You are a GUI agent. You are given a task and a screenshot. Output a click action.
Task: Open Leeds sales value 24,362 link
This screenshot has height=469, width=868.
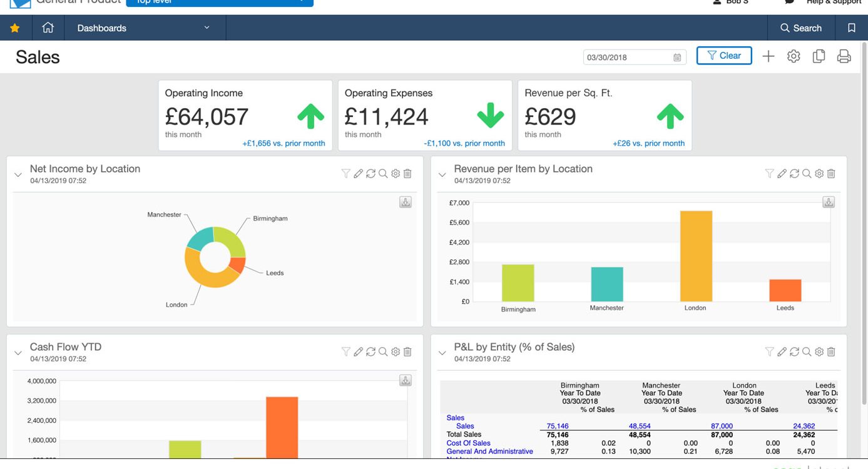(804, 426)
